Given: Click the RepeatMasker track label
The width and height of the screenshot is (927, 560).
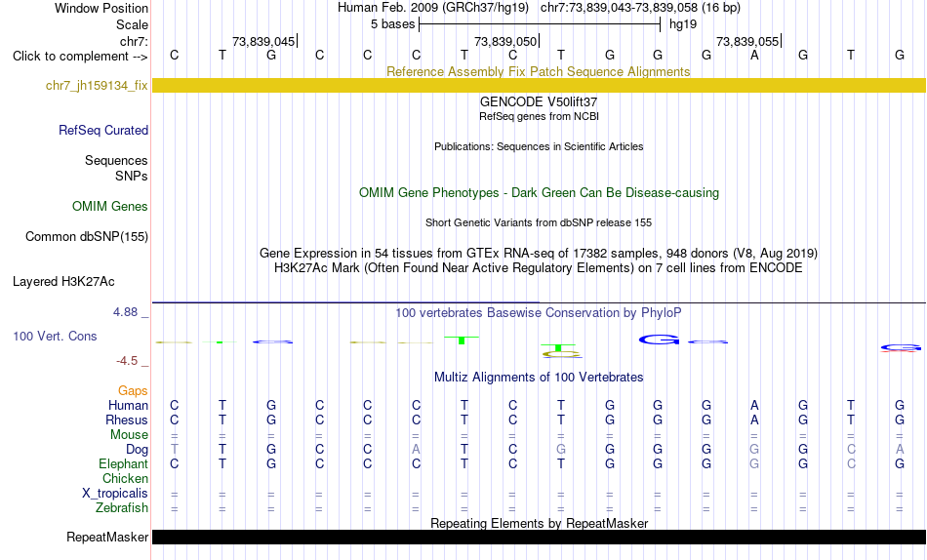Looking at the screenshot, I should tap(107, 537).
